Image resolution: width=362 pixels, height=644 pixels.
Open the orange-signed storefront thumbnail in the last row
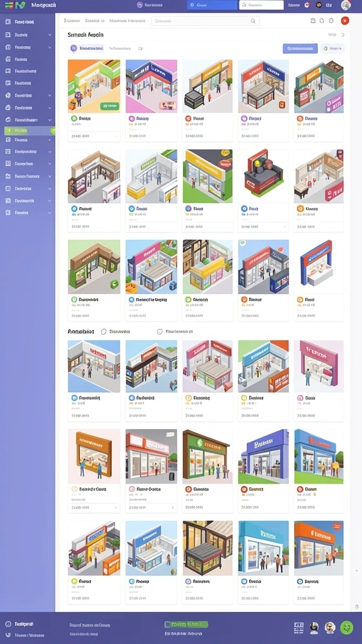(319, 548)
